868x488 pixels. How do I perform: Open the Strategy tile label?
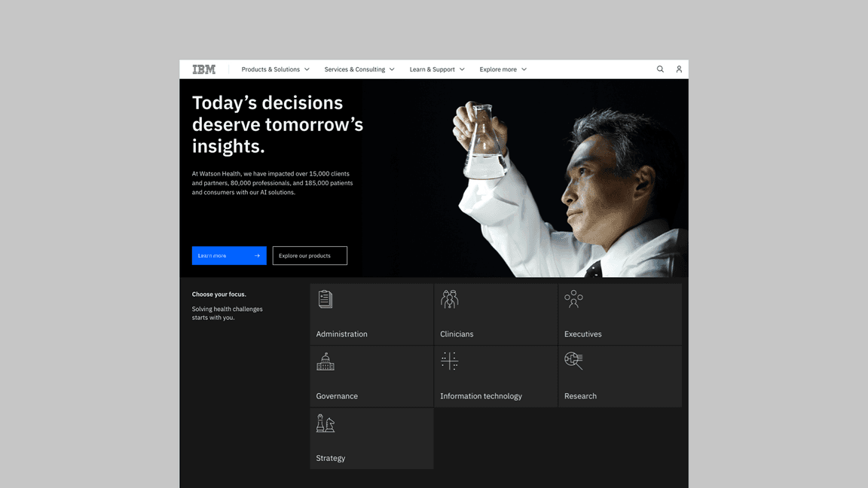pos(331,458)
